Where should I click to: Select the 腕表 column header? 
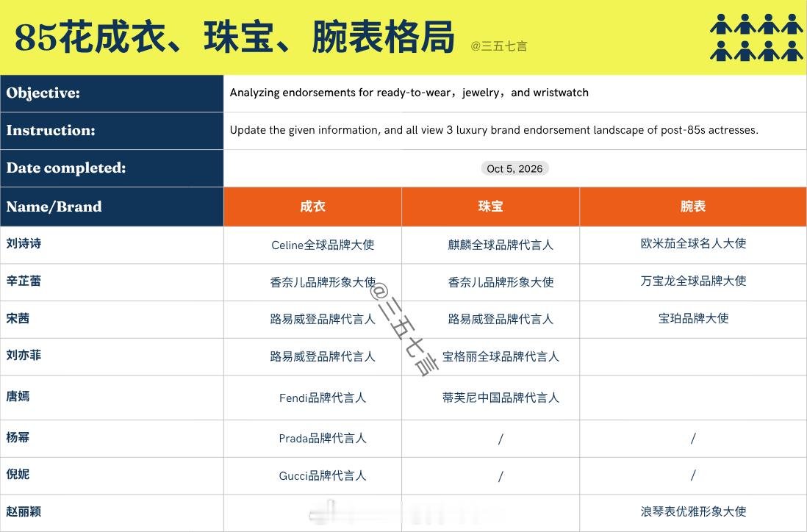pyautogui.click(x=693, y=206)
